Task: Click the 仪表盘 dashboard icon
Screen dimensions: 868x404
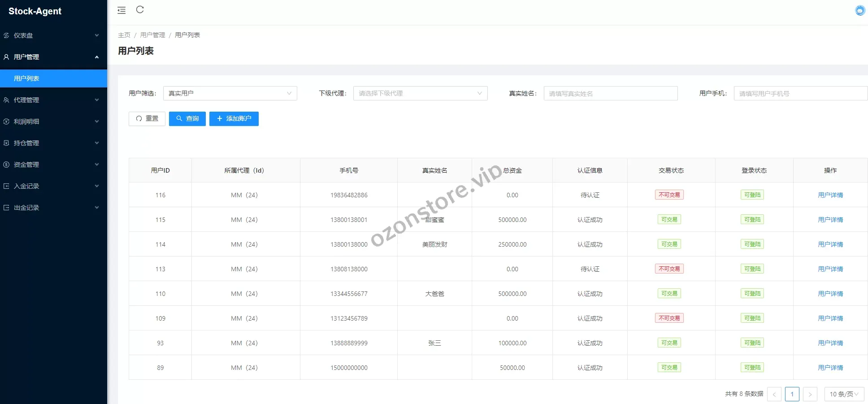Action: pyautogui.click(x=6, y=35)
